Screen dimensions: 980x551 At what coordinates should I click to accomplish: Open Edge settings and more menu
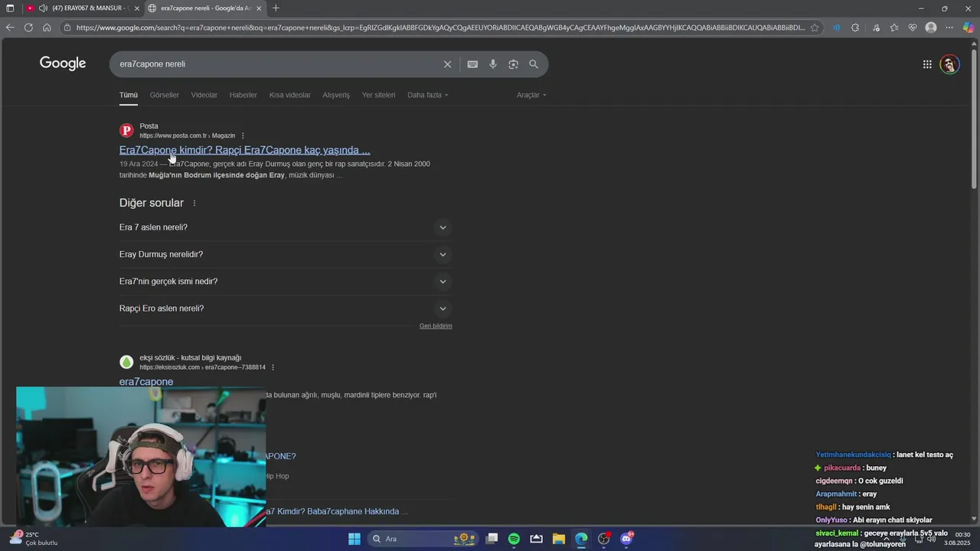pyautogui.click(x=949, y=28)
